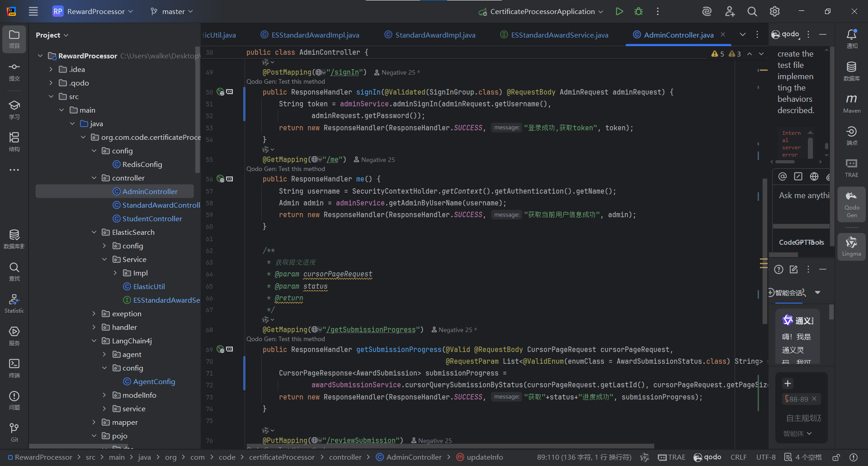Expand the handler package

[x=94, y=327]
